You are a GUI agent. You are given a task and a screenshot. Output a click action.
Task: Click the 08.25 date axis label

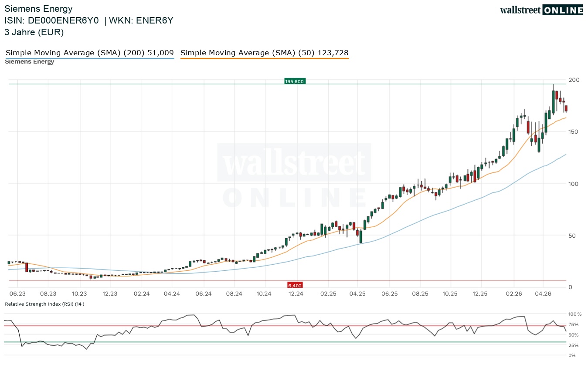pyautogui.click(x=420, y=294)
